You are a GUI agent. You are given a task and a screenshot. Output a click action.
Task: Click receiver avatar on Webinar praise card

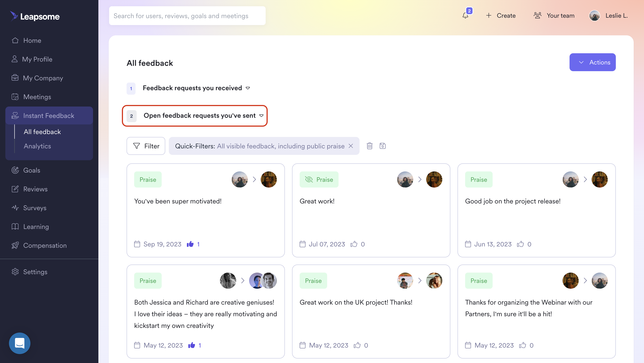click(600, 280)
